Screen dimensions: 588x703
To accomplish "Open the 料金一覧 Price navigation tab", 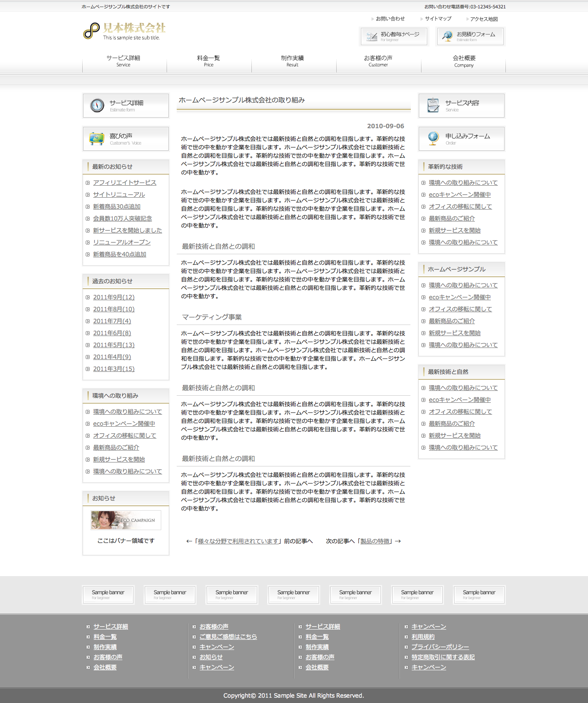I will pyautogui.click(x=209, y=61).
